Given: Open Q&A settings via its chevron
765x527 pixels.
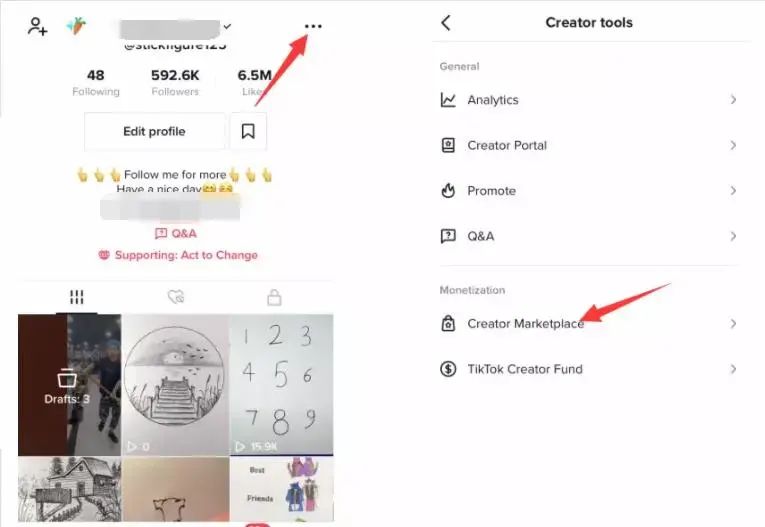Looking at the screenshot, I should pyautogui.click(x=733, y=236).
